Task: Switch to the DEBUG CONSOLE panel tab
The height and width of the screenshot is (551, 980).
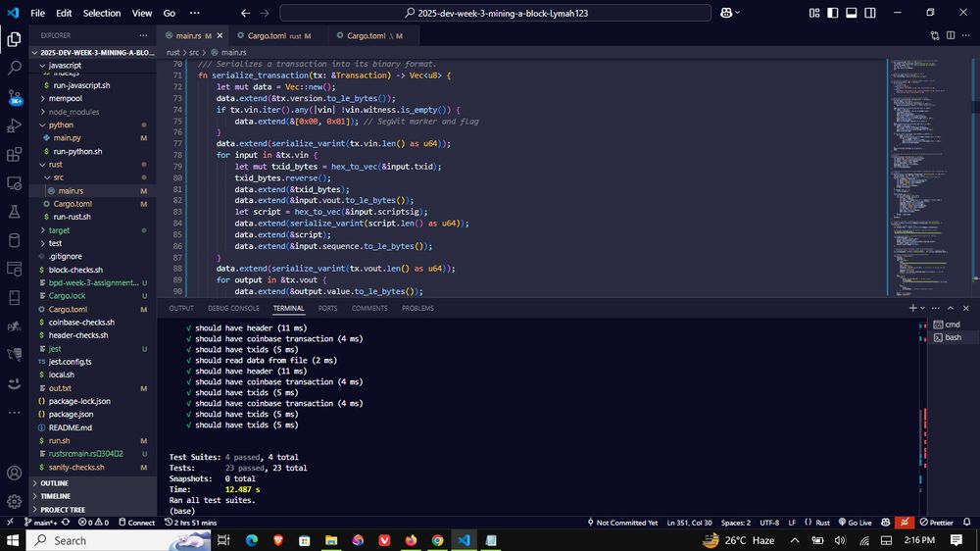Action: pos(233,308)
